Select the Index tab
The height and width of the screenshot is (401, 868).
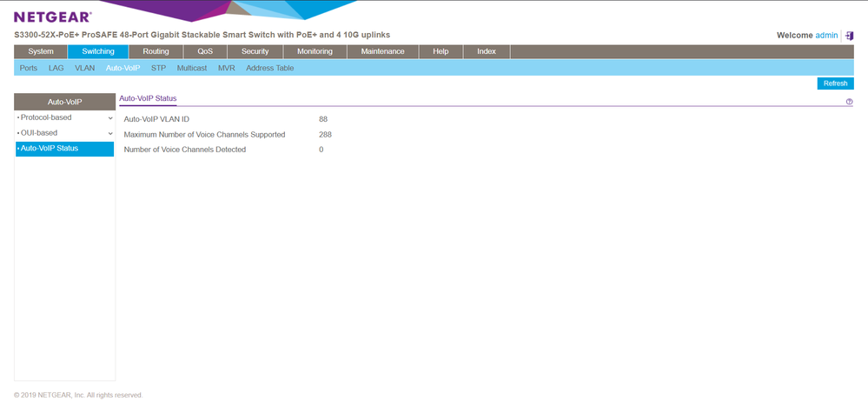pyautogui.click(x=487, y=51)
